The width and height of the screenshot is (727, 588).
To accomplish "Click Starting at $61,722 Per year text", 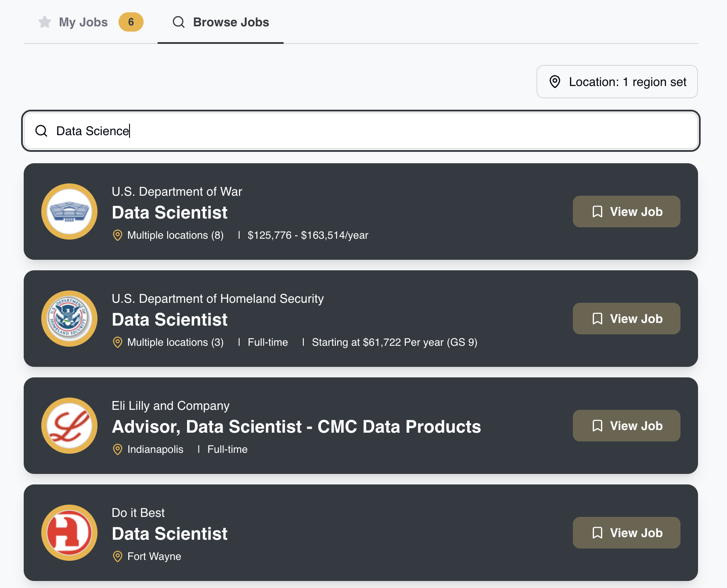I will [x=394, y=342].
